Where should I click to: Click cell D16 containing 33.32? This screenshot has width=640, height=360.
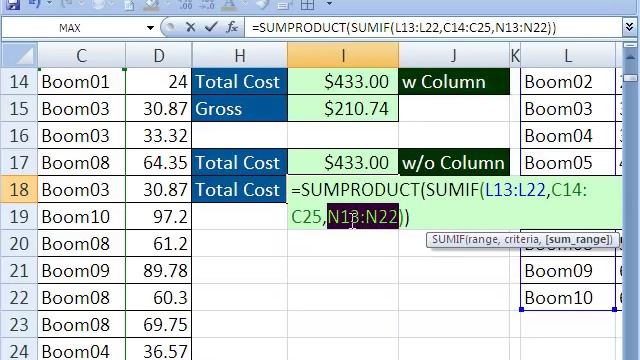click(158, 136)
